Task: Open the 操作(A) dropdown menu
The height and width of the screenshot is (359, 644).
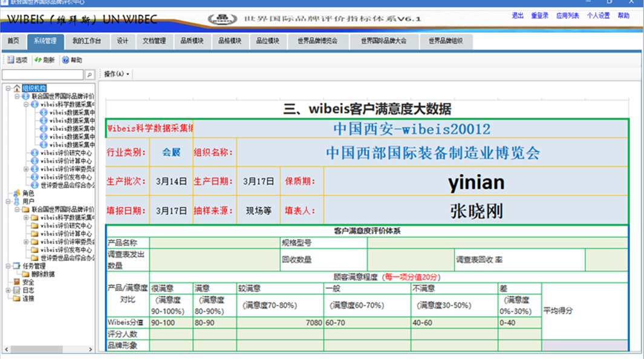Action: (x=117, y=74)
